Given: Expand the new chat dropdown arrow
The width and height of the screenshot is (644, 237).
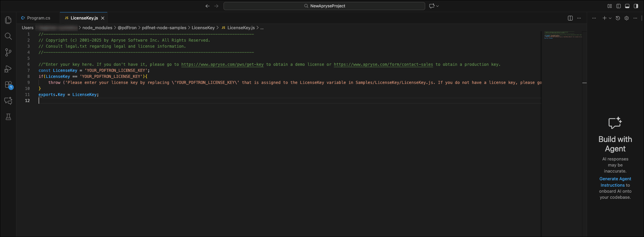Looking at the screenshot, I should (x=610, y=18).
